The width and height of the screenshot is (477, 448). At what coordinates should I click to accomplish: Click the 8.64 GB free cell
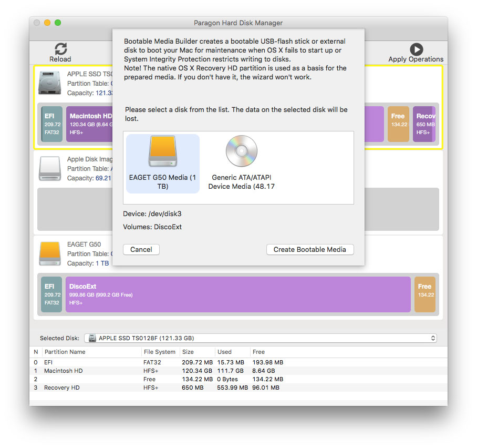point(263,371)
